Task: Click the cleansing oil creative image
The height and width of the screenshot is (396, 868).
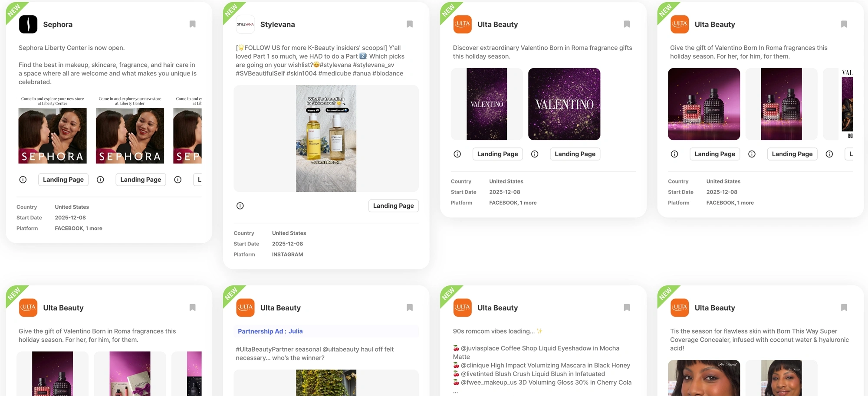Action: [x=325, y=139]
